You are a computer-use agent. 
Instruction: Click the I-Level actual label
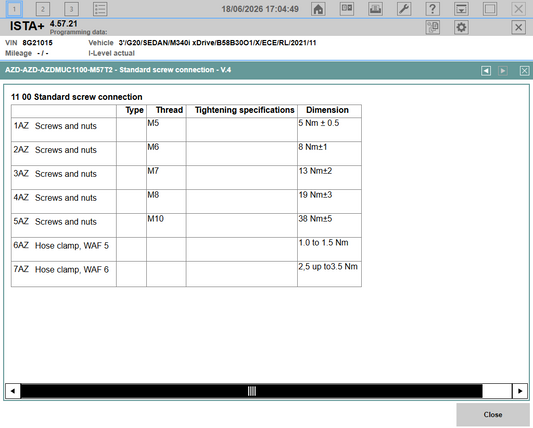pyautogui.click(x=111, y=53)
